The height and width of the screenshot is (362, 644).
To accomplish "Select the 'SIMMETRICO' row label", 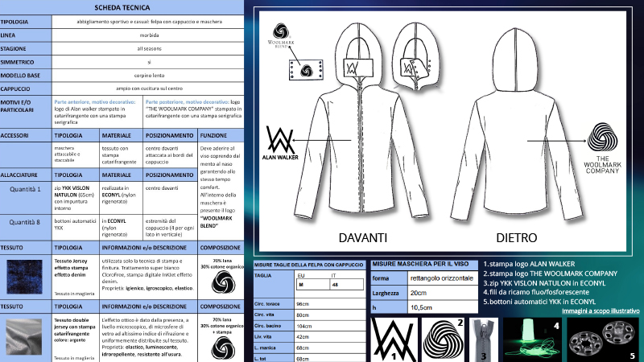I will pos(17,63).
